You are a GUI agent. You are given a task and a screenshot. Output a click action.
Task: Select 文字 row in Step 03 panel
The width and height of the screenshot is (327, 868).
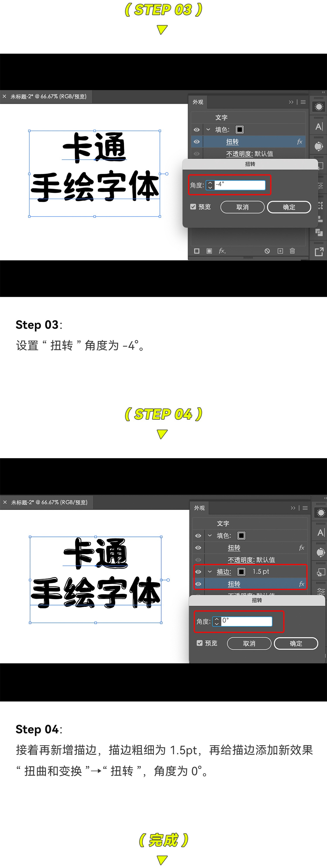[248, 118]
